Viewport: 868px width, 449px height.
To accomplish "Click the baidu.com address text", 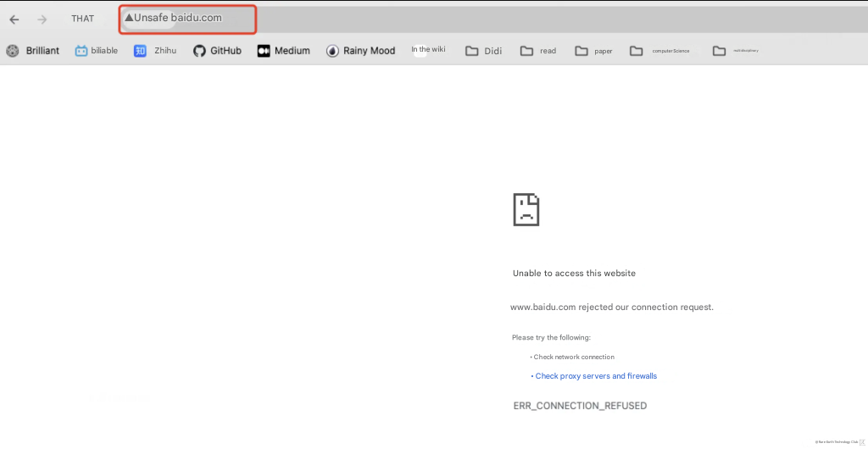I will point(196,18).
